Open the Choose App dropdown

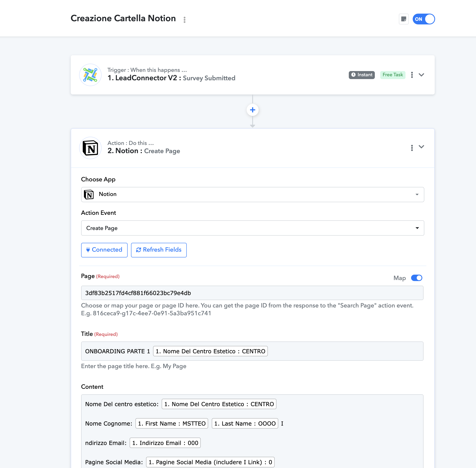(252, 194)
